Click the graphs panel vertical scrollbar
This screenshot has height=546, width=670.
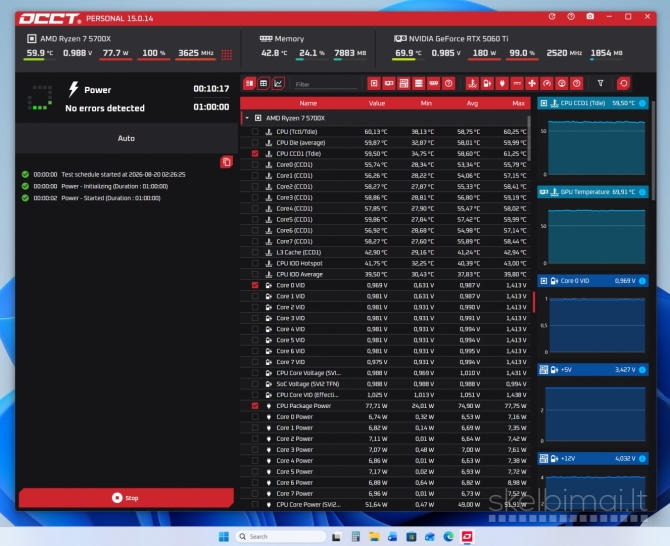point(653,150)
